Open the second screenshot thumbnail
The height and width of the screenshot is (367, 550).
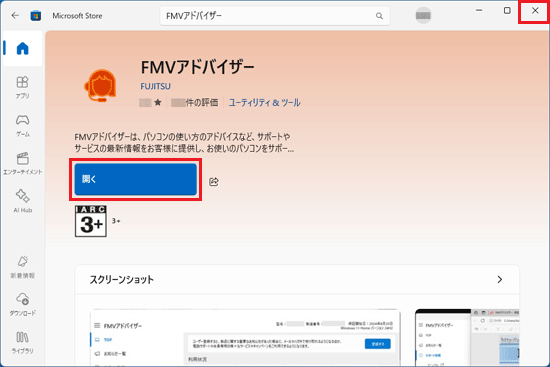click(x=467, y=338)
